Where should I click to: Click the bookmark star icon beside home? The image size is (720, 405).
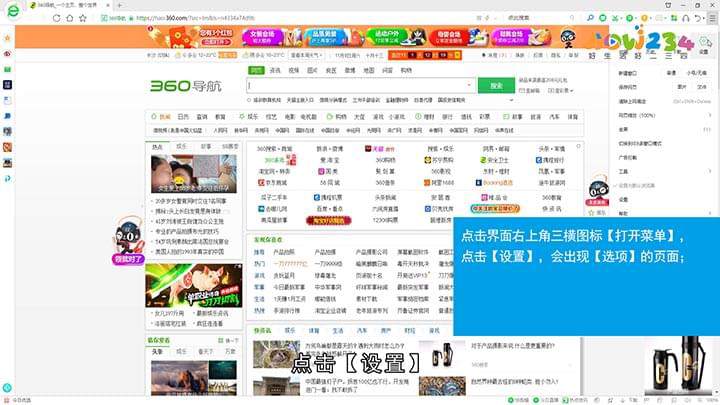click(x=83, y=18)
